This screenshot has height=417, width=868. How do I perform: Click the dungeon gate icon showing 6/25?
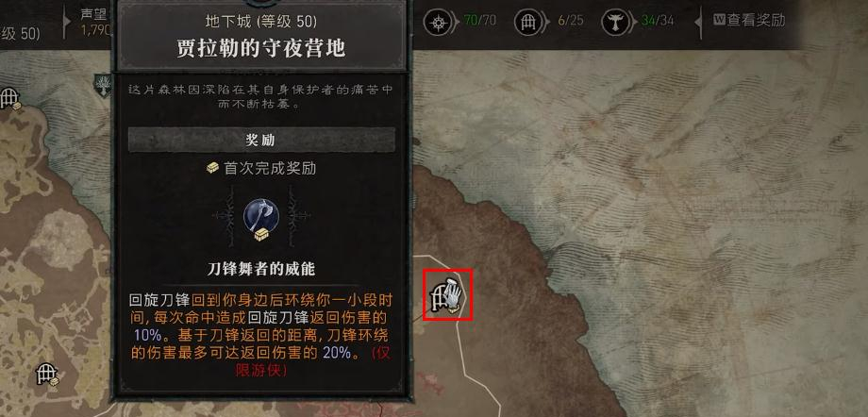tap(527, 23)
